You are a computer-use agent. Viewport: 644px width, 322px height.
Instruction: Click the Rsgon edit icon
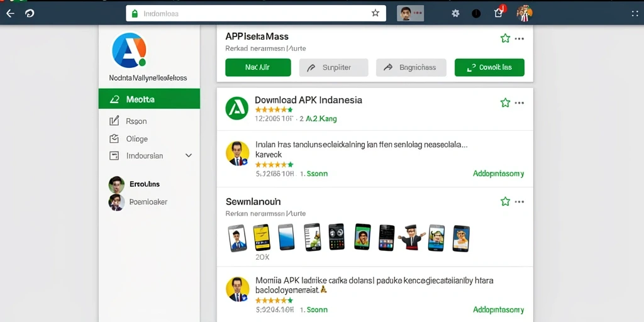coord(114,121)
